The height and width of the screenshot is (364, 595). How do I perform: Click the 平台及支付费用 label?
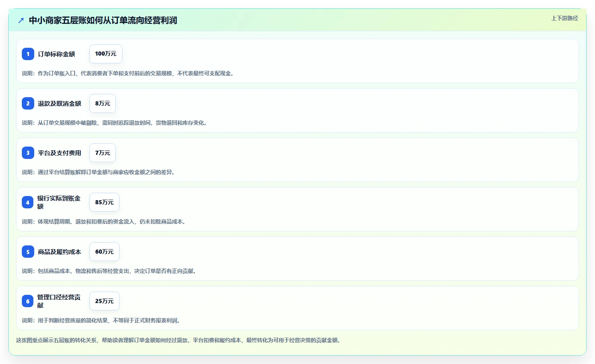click(60, 153)
